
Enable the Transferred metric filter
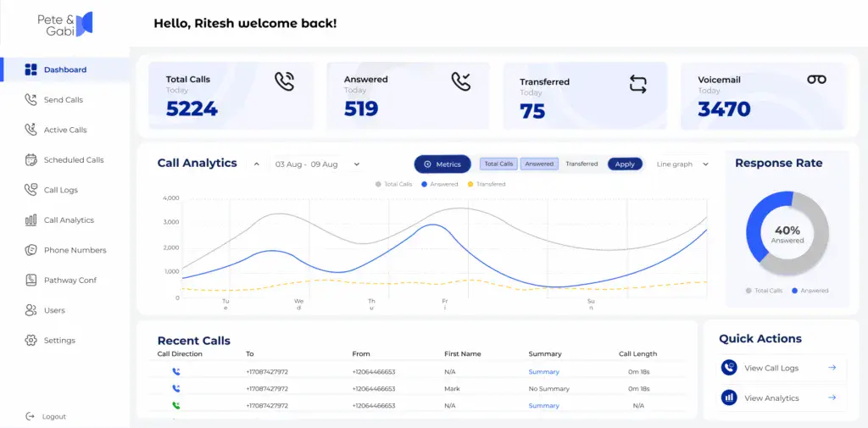[581, 164]
